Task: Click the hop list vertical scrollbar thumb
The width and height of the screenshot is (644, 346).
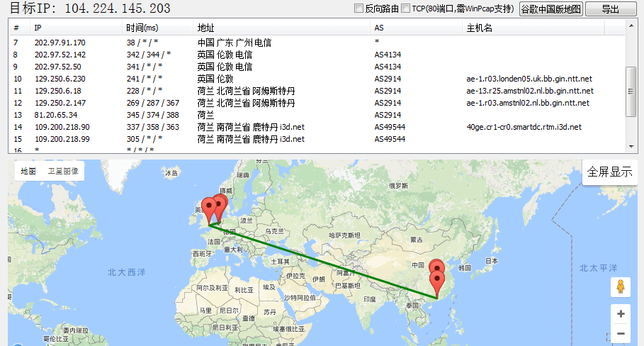Action: pyautogui.click(x=631, y=91)
